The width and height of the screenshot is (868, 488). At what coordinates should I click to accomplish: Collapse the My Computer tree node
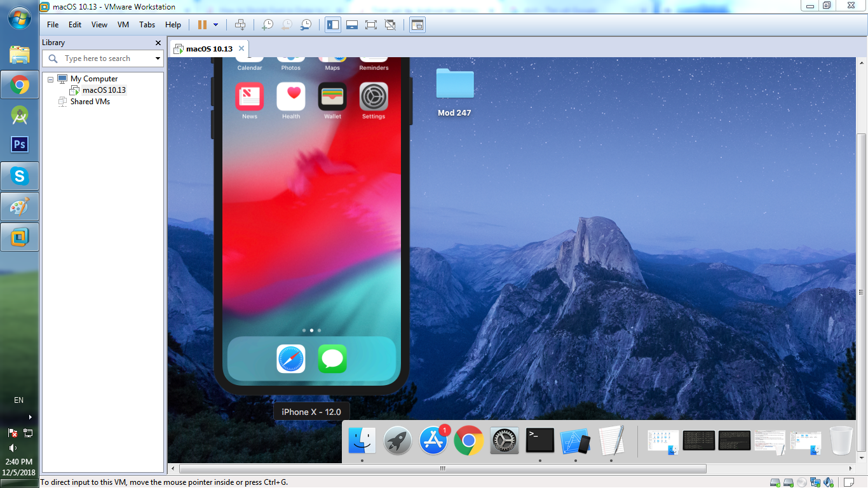tap(51, 79)
